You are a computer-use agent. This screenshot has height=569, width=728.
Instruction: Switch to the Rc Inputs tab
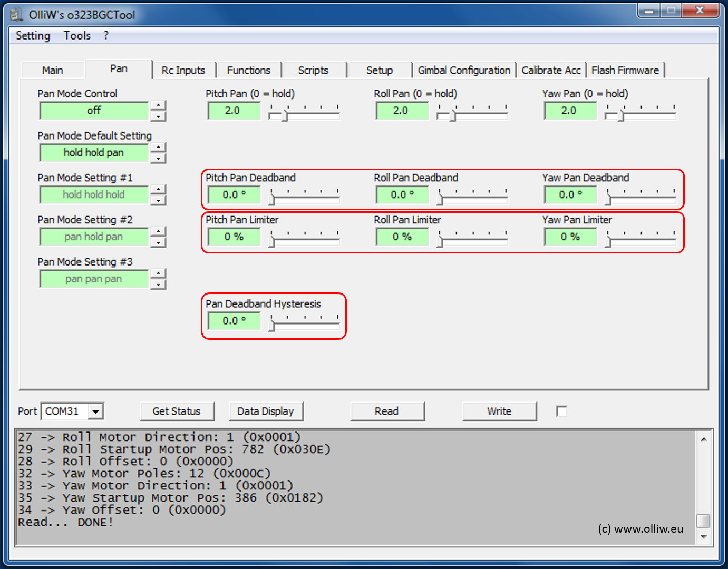[x=183, y=70]
